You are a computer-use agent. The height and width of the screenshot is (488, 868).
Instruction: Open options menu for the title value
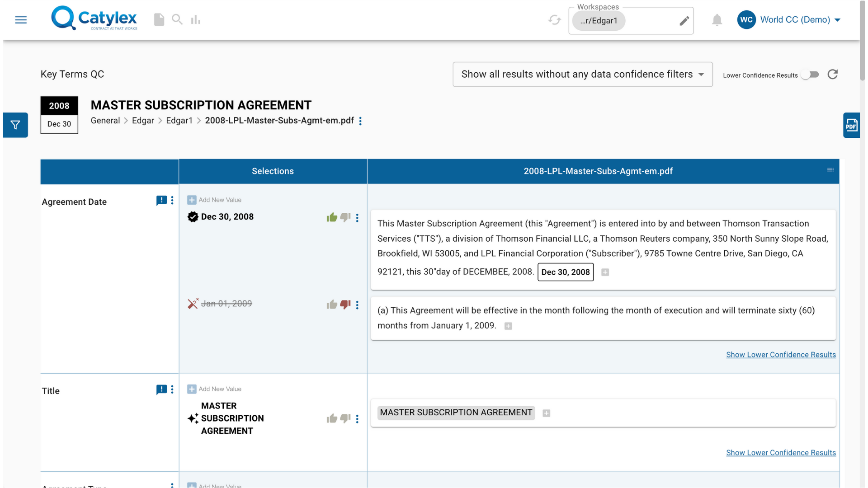(357, 419)
